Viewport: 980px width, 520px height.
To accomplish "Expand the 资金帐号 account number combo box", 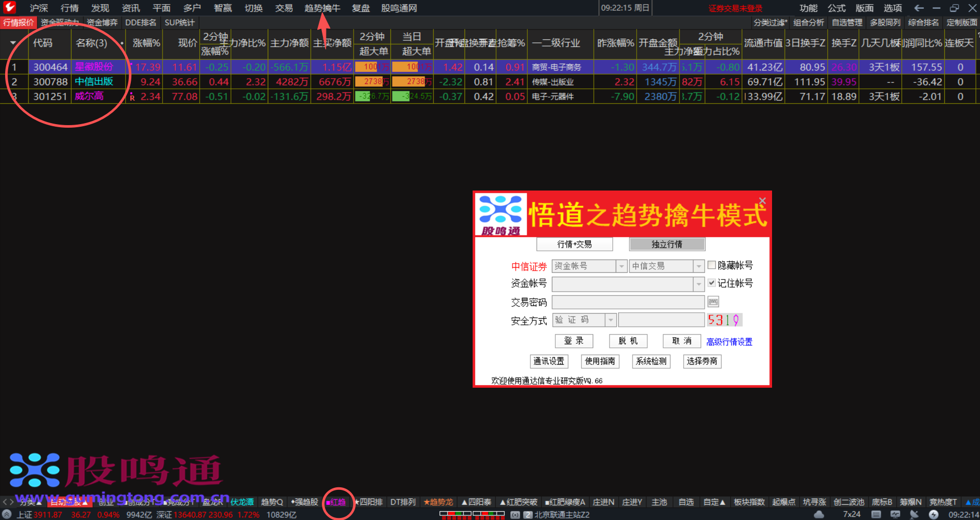I will tap(699, 284).
